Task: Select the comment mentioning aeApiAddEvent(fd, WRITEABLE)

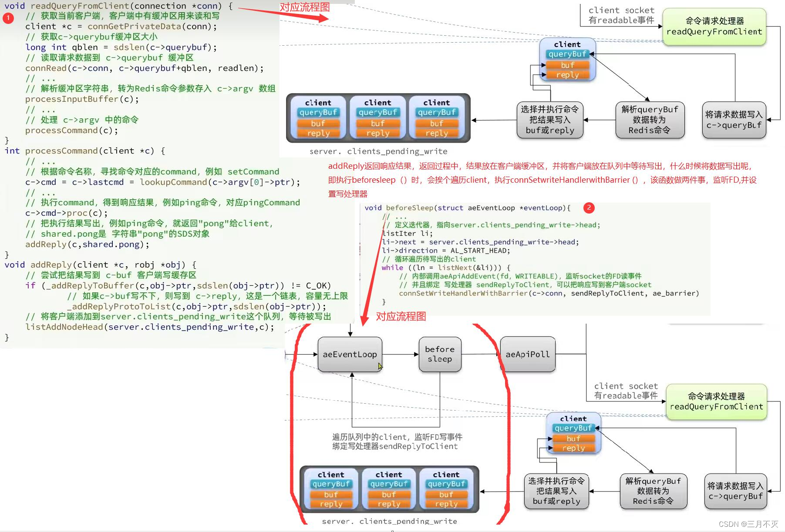Action: pos(520,276)
